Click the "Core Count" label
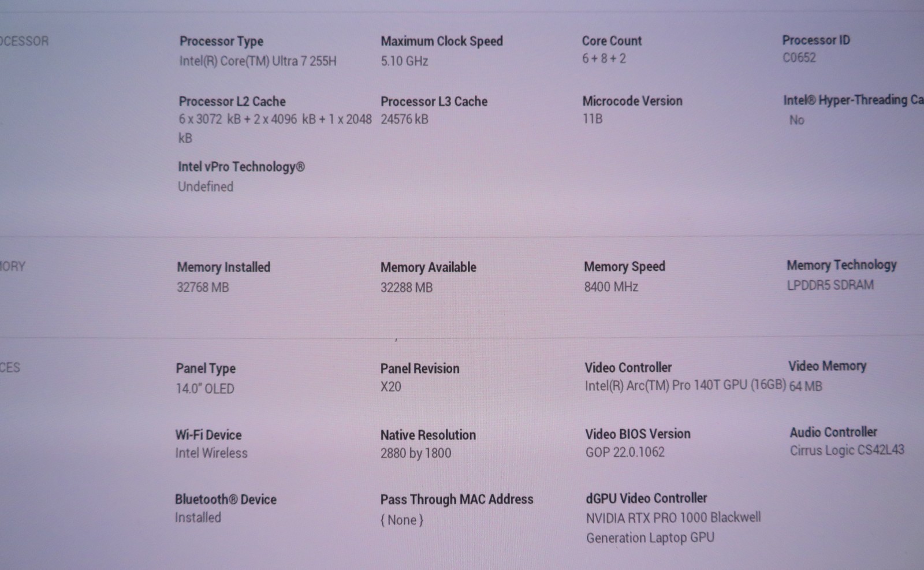Image resolution: width=924 pixels, height=570 pixels. pos(612,40)
